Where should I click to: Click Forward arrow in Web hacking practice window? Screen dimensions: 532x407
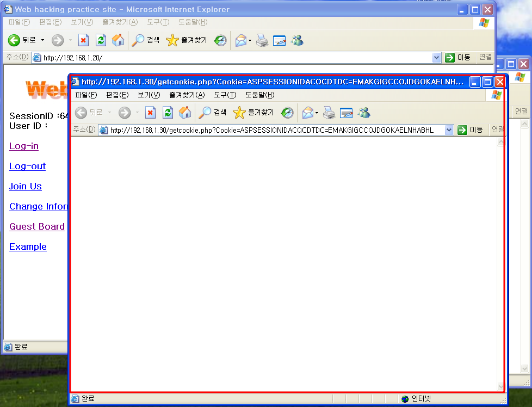[58, 40]
